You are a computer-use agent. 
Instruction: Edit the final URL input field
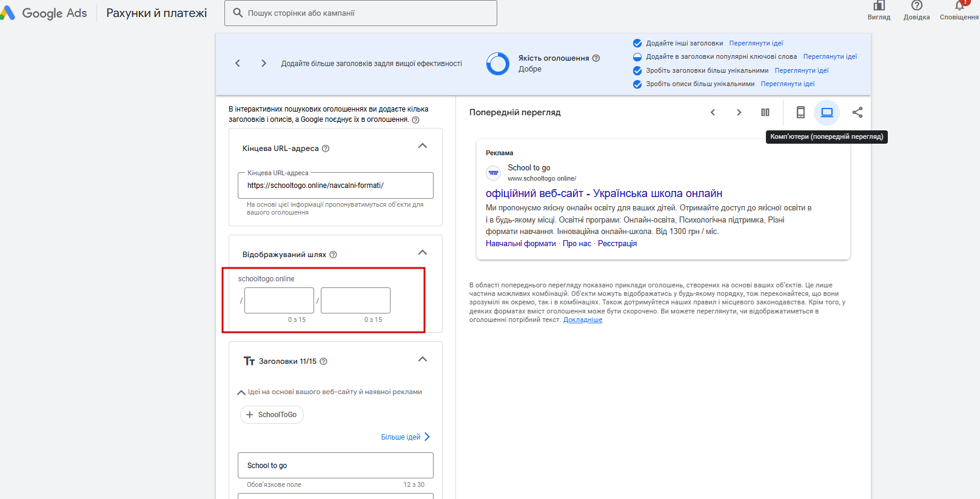[x=335, y=186]
